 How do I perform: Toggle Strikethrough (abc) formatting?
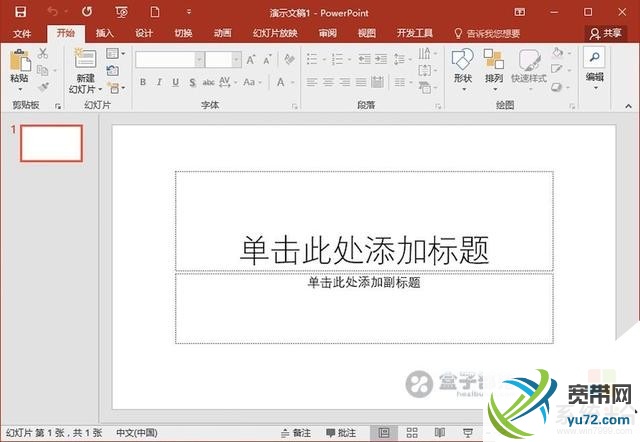[208, 82]
